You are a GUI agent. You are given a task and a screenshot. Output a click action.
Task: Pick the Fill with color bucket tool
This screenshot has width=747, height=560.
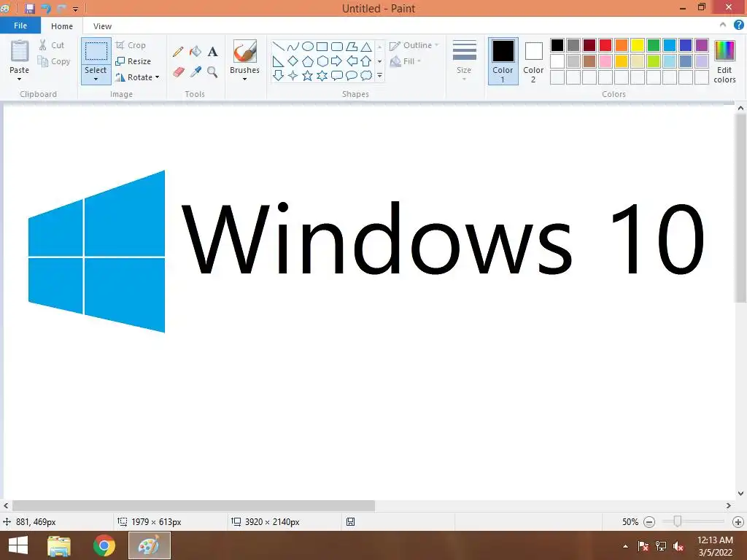196,52
